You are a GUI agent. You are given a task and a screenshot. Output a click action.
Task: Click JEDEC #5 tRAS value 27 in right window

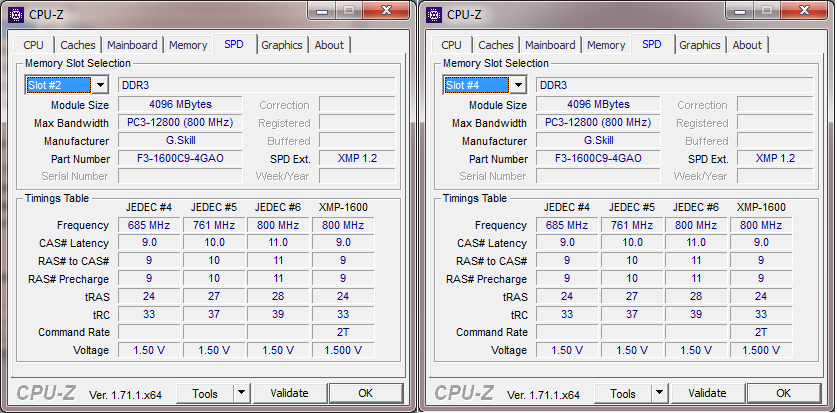pyautogui.click(x=632, y=296)
